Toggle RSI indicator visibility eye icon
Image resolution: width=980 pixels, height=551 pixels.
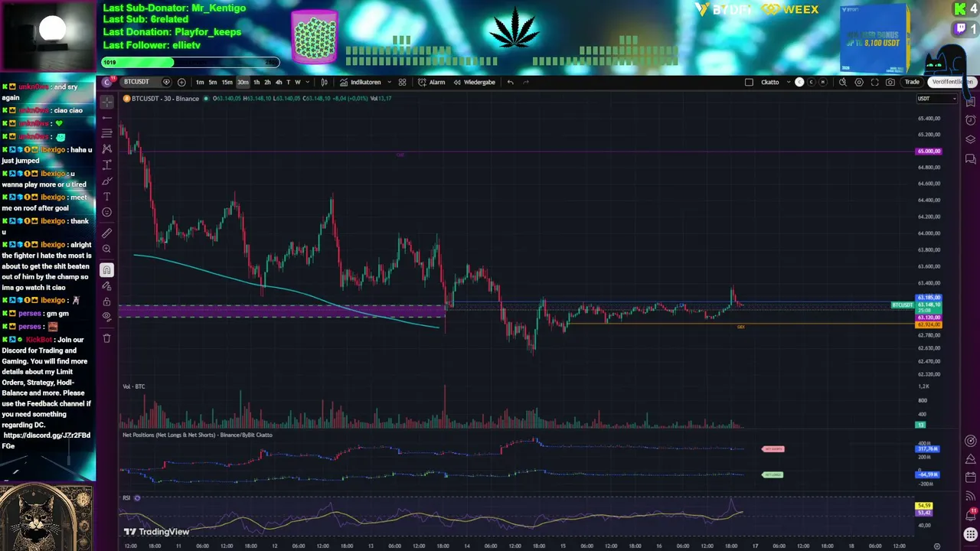tap(137, 498)
